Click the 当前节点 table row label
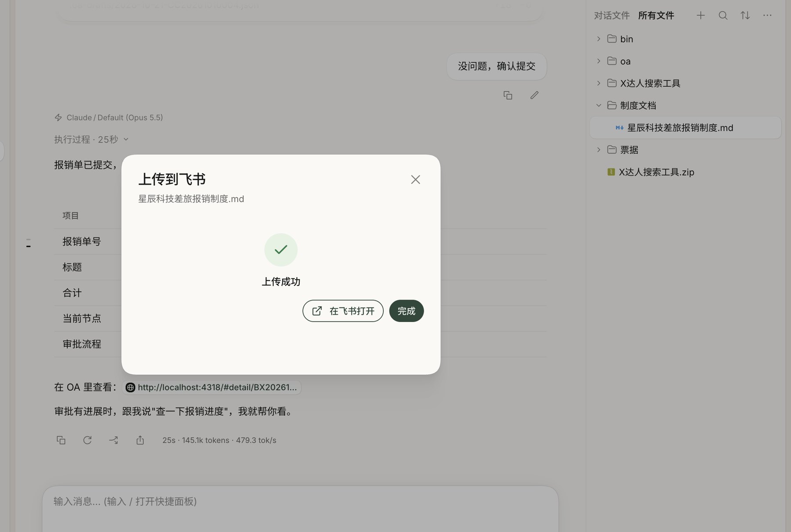The image size is (791, 532). [x=82, y=318]
